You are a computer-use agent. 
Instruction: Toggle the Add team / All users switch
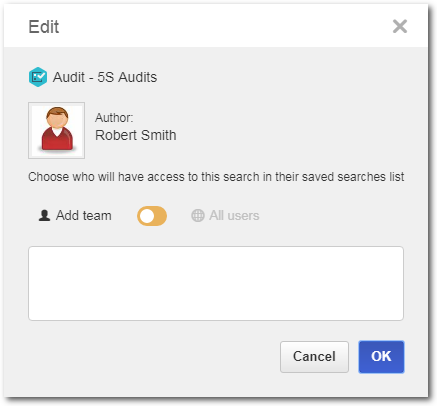click(152, 216)
